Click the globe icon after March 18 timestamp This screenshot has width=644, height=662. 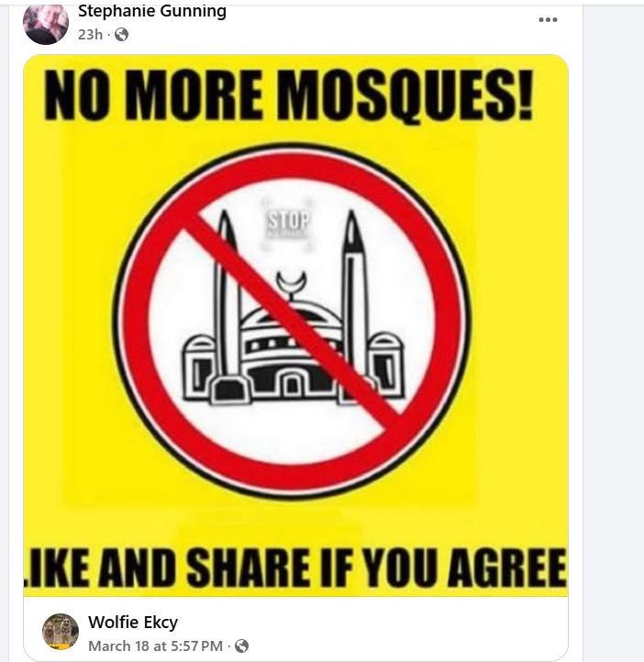point(241,646)
